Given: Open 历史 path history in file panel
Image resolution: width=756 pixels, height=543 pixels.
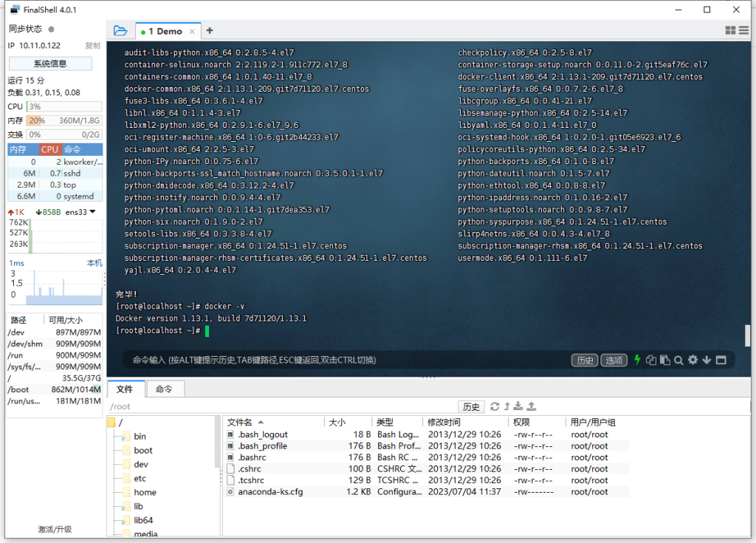Looking at the screenshot, I should pos(471,406).
